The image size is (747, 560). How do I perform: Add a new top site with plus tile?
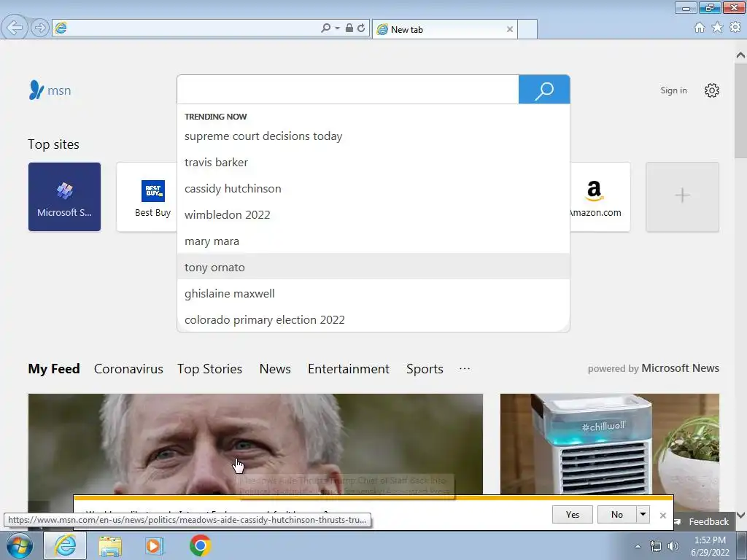click(x=682, y=197)
